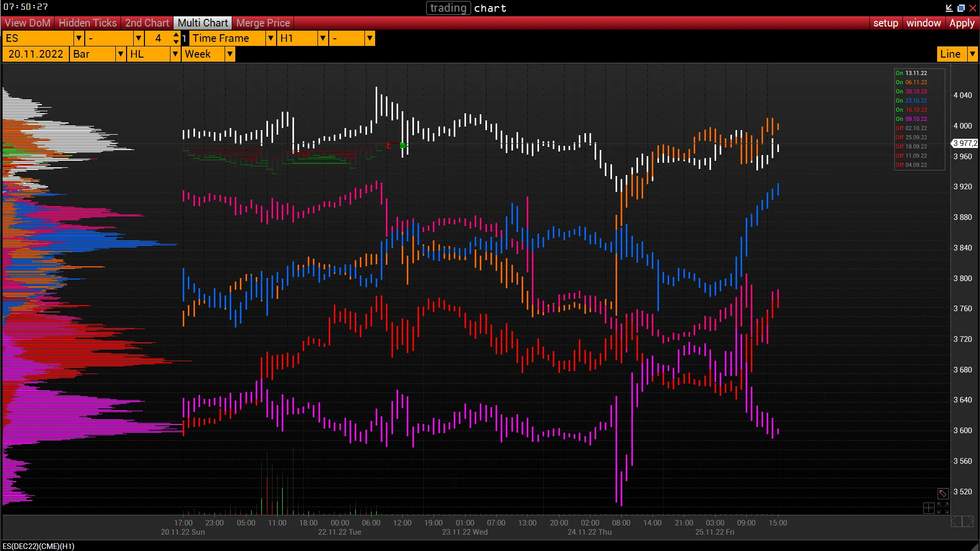The height and width of the screenshot is (551, 980).
Task: Enable the 11.09.22 week series
Action: (911, 156)
